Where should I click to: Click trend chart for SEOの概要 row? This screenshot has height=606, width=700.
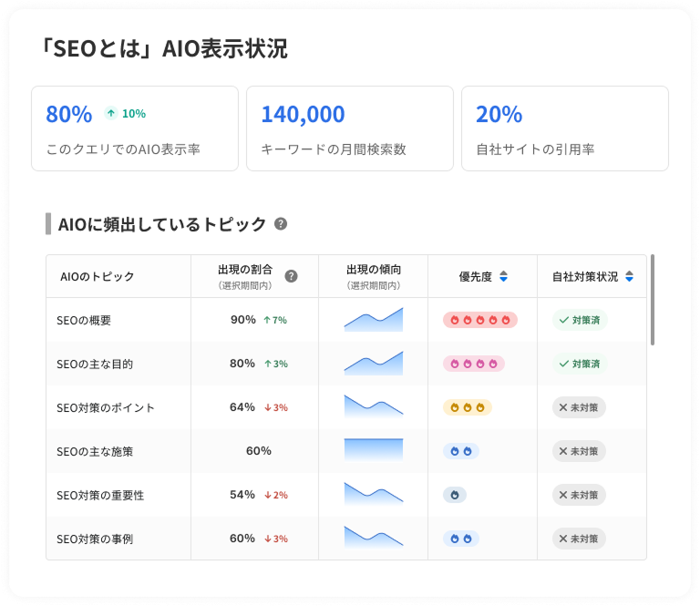point(373,320)
